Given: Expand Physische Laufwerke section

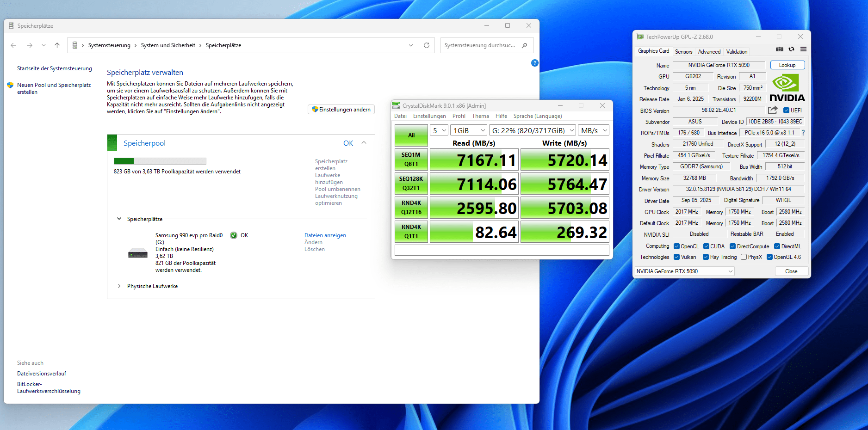Looking at the screenshot, I should [x=119, y=286].
